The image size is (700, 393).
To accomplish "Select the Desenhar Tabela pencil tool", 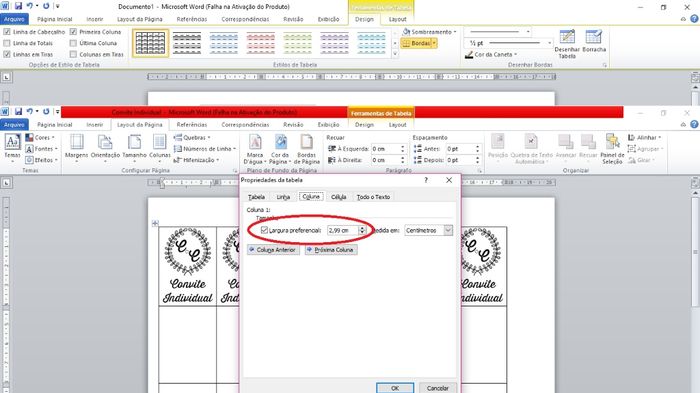I will point(567,44).
